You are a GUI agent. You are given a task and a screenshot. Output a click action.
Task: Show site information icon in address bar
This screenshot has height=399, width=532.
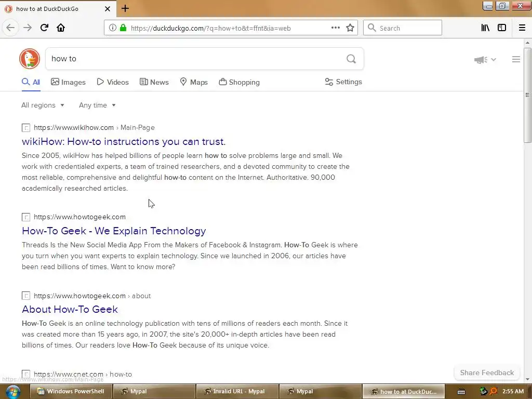click(x=113, y=28)
